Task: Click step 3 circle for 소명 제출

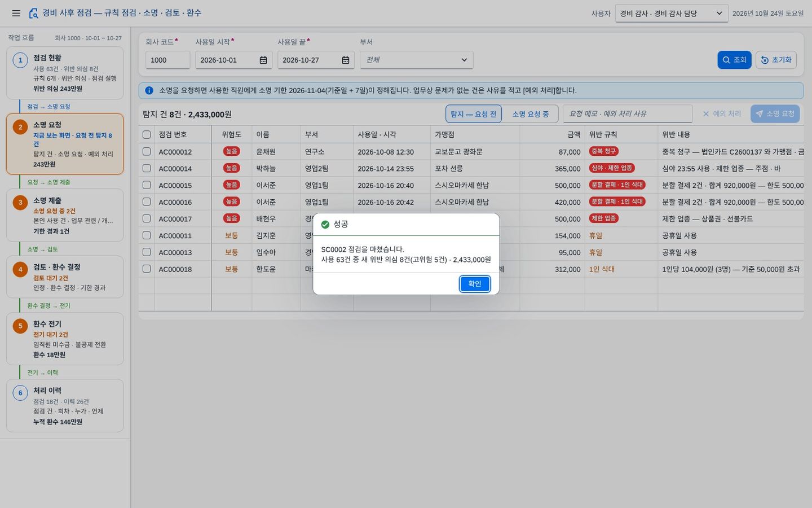Action: click(20, 203)
